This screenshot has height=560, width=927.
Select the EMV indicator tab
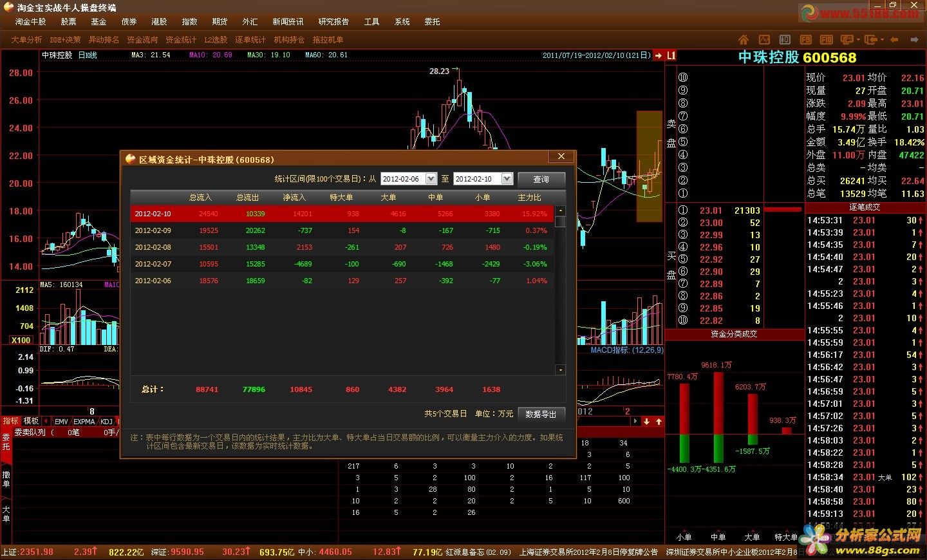(x=61, y=422)
